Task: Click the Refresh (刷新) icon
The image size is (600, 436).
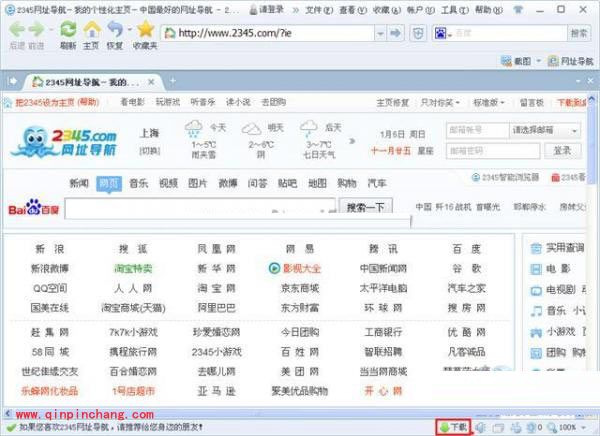Action: (x=68, y=29)
